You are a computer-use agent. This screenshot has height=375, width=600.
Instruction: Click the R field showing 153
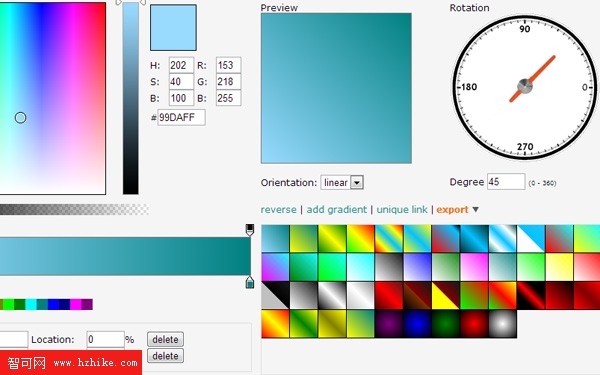(228, 65)
